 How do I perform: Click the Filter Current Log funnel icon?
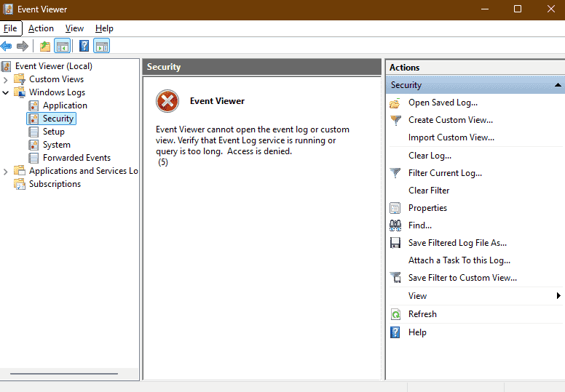395,173
